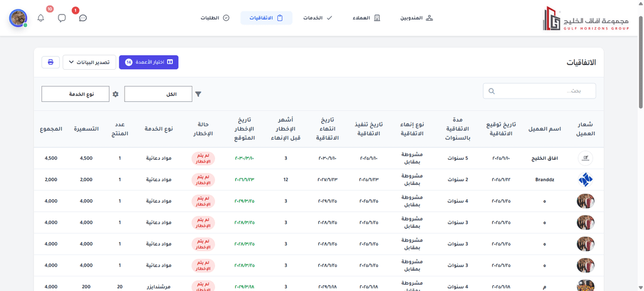Viewport: 644px width, 291px height.
Task: Open chat messages with badge 1
Action: (82, 18)
